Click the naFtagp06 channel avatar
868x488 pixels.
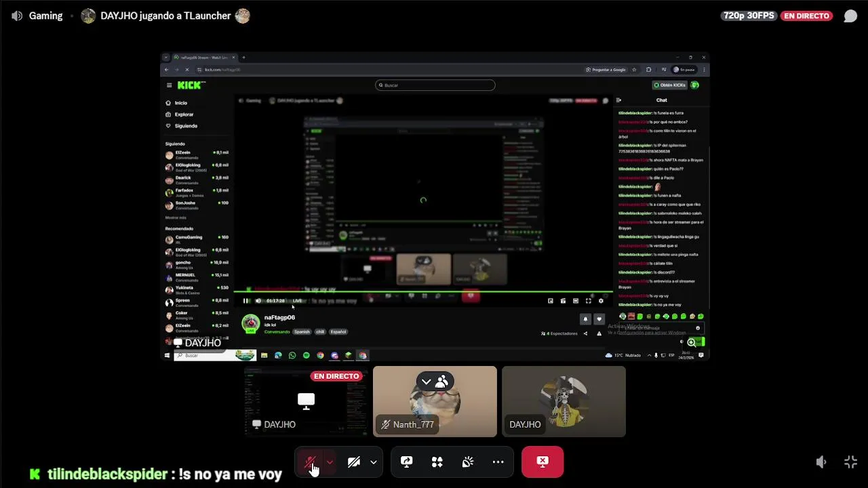pyautogui.click(x=251, y=323)
